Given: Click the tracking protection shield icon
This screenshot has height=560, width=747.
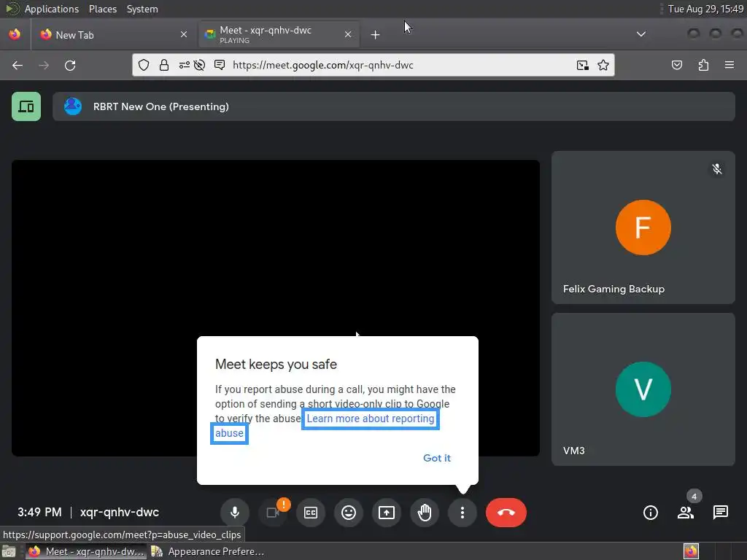Looking at the screenshot, I should tap(144, 65).
